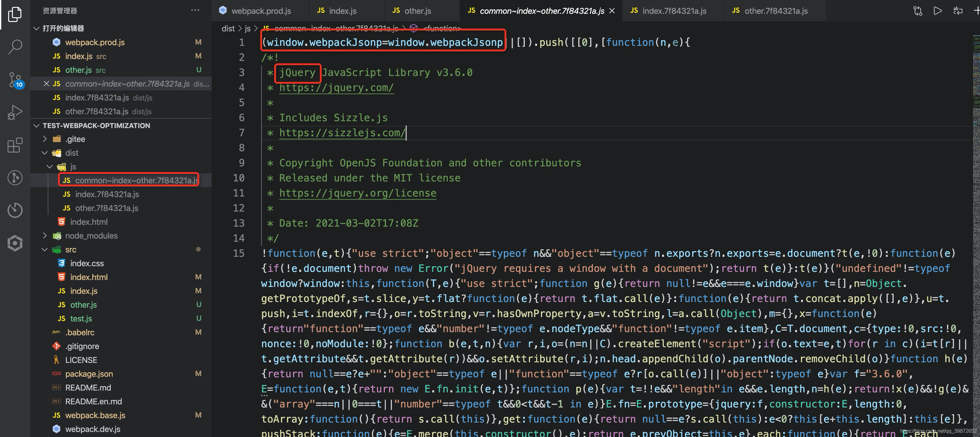Open index.js in src folder tree
This screenshot has width=980, height=437.
tap(121, 291)
